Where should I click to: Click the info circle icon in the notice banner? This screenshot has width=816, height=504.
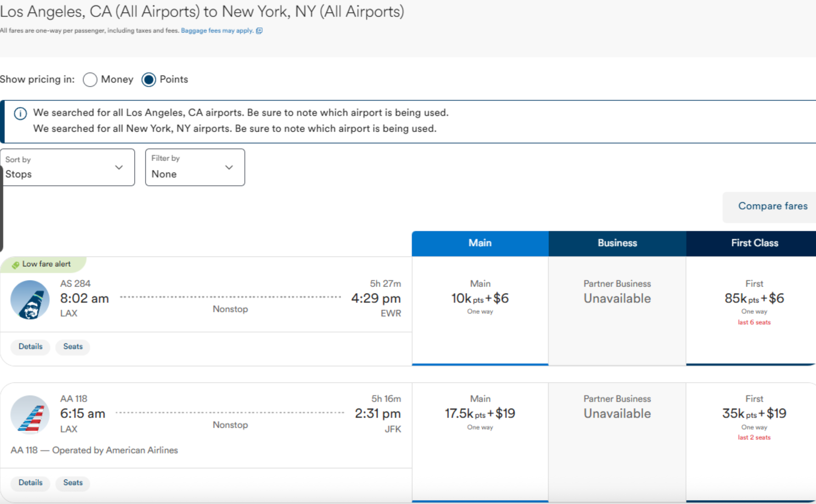(x=20, y=114)
